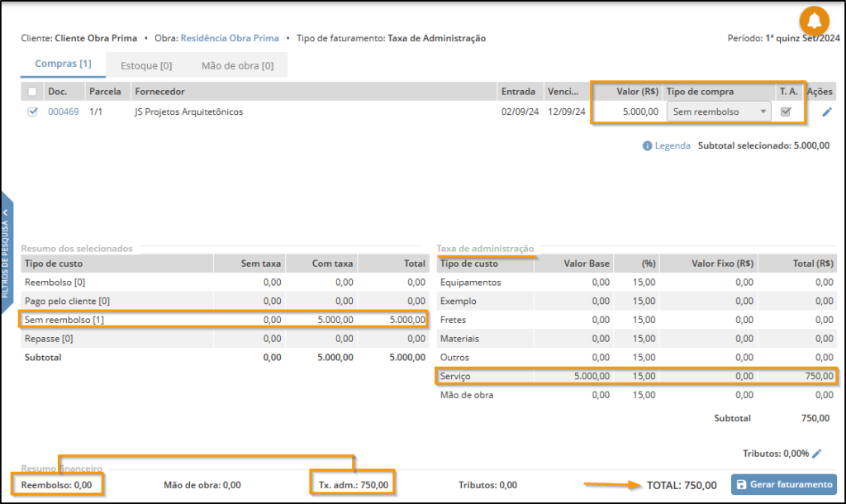Click Serviço row in Taxa de administração
Image resolution: width=846 pixels, height=504 pixels.
pyautogui.click(x=637, y=376)
